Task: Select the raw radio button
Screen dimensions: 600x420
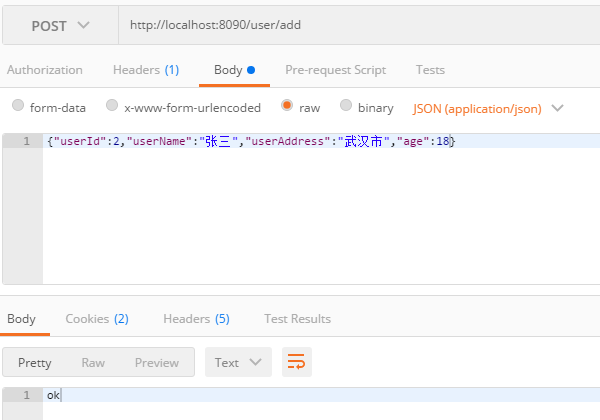Action: point(287,105)
